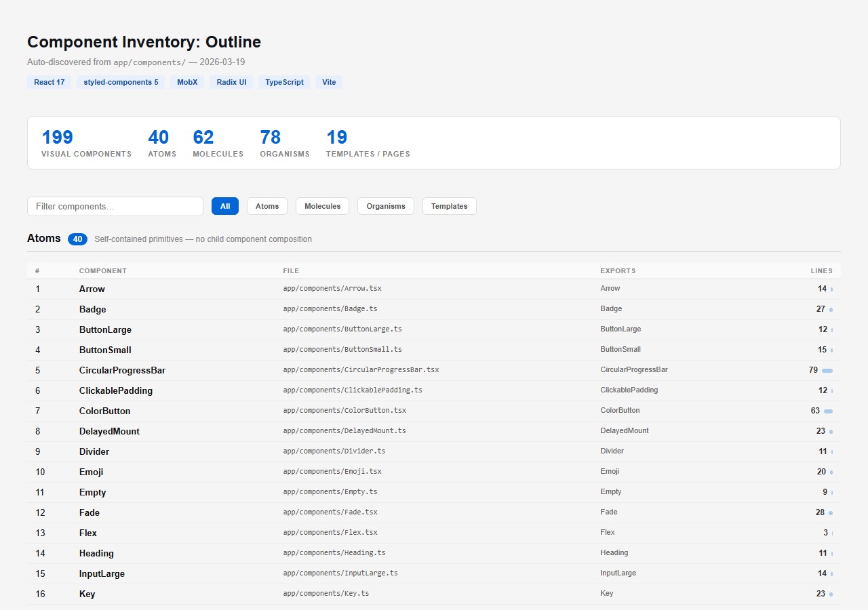The height and width of the screenshot is (610, 868).
Task: Select the Flex component name
Action: 88,533
